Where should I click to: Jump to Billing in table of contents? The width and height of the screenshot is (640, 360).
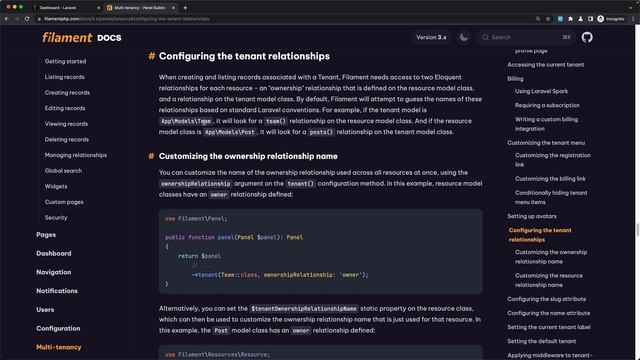tap(515, 79)
